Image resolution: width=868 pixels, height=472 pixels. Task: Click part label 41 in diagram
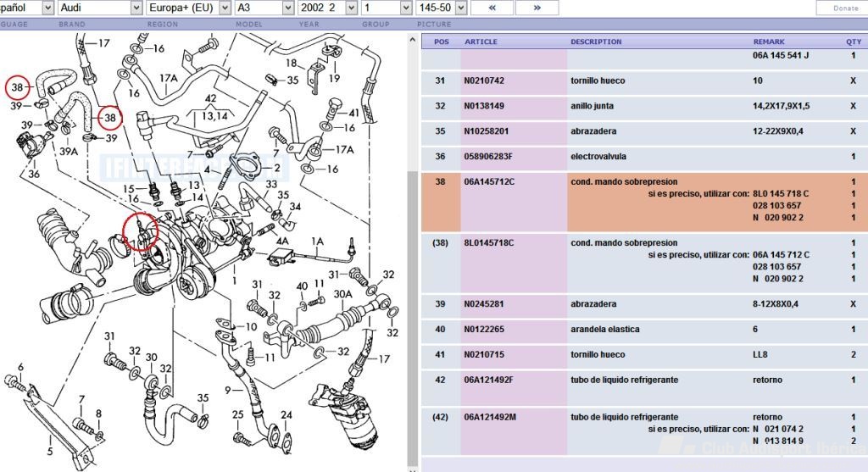353,113
